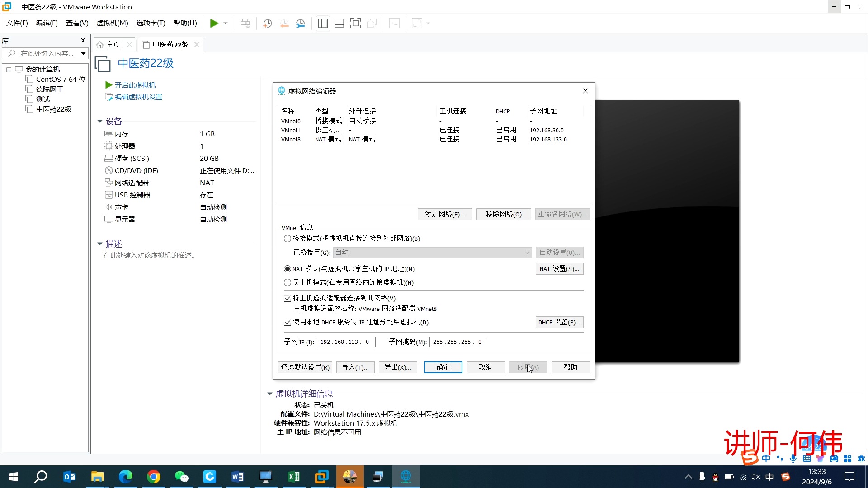
Task: Collapse the 我的计算机 tree node
Action: tap(9, 70)
